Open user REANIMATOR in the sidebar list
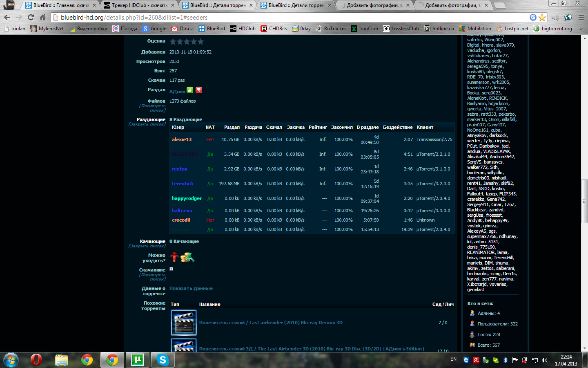This screenshot has width=588, height=368. click(x=481, y=252)
